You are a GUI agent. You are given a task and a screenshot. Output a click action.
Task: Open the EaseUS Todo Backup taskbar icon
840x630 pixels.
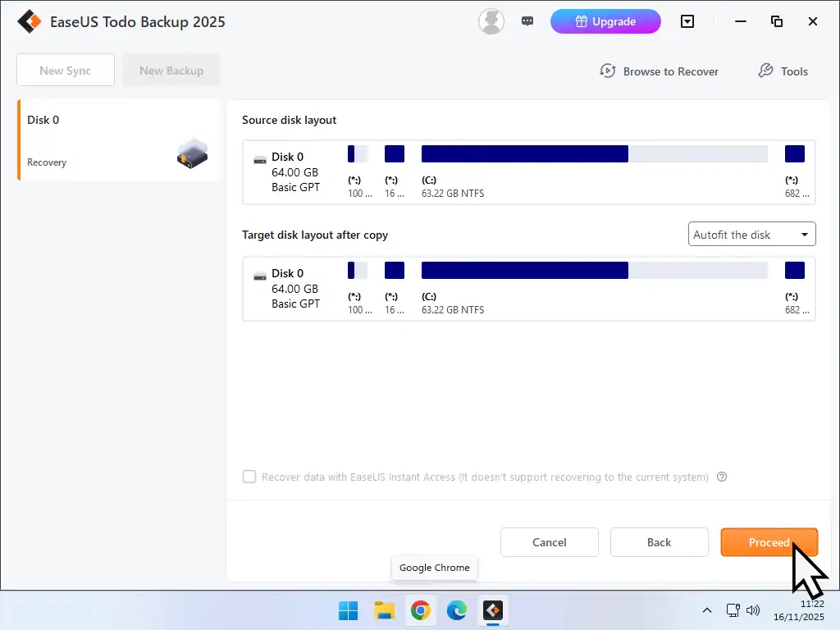493,610
